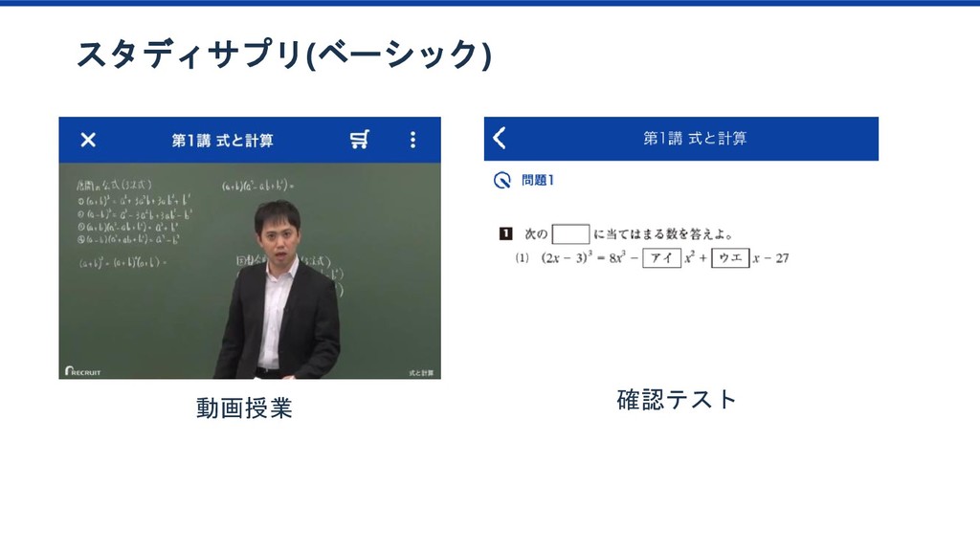The width and height of the screenshot is (980, 551).
Task: Go back using the left chevron arrow
Action: coord(500,138)
